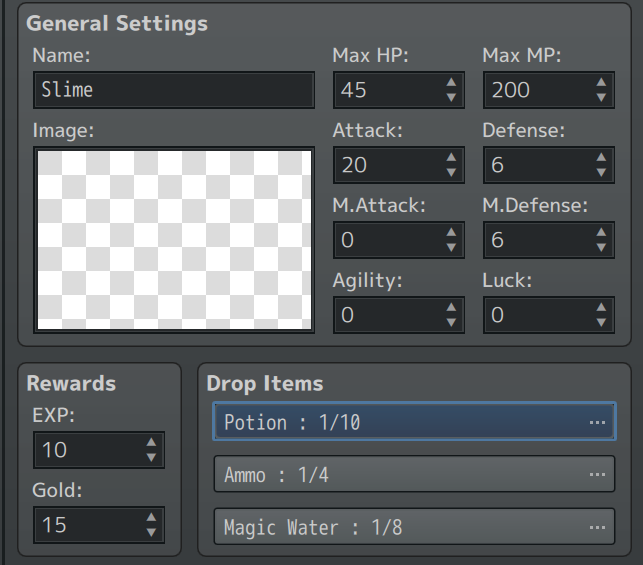Decrease M.Attack with down arrow
Viewport: 643px width, 565px height.
coord(451,248)
